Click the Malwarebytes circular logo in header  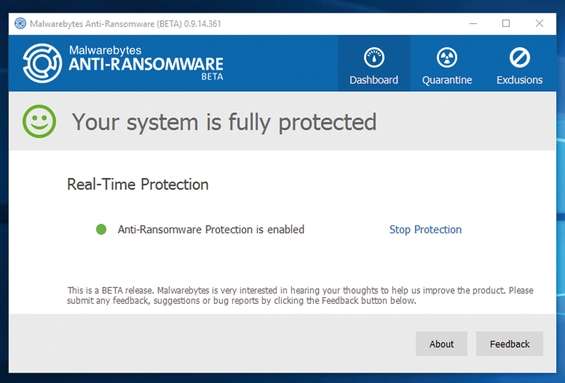[x=42, y=63]
